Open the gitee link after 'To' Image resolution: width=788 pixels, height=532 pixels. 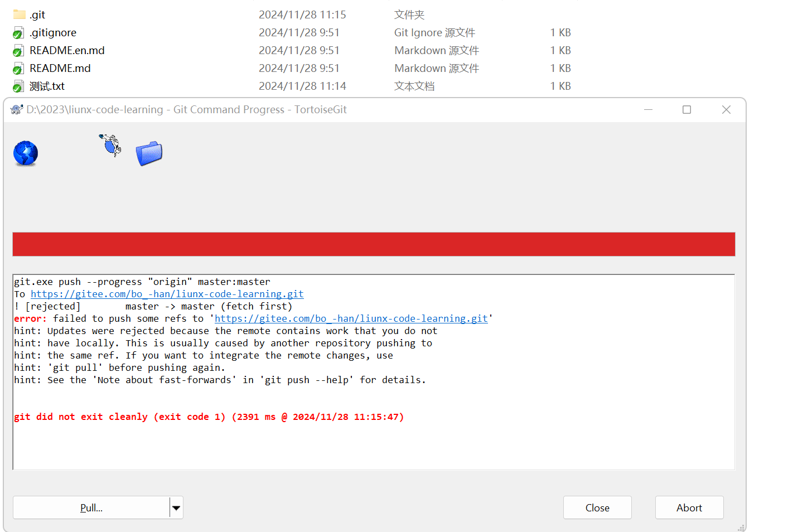[x=167, y=294]
